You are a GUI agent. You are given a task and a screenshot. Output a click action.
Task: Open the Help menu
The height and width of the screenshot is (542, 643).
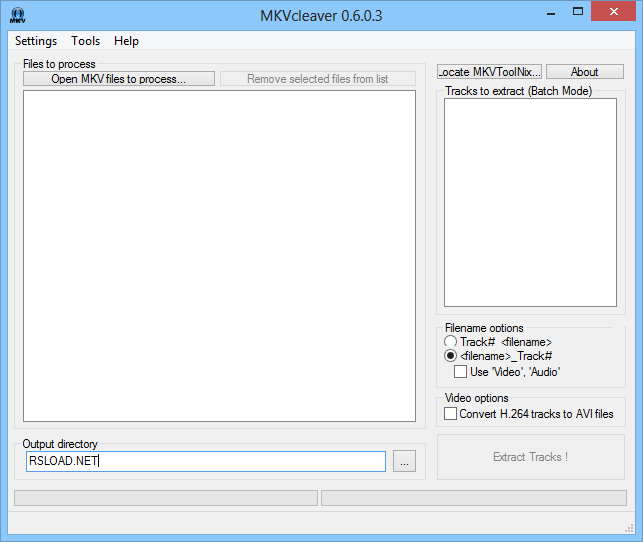click(126, 41)
